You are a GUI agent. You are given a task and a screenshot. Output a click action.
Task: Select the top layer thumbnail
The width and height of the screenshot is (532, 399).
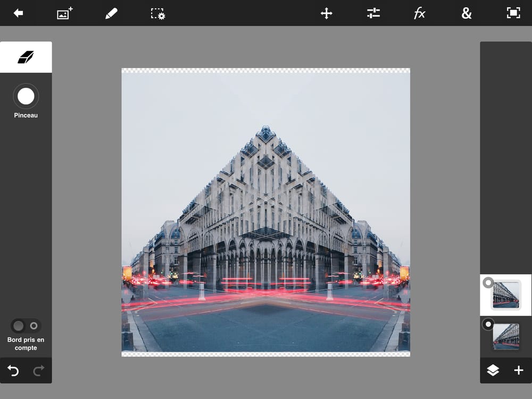[x=506, y=295]
